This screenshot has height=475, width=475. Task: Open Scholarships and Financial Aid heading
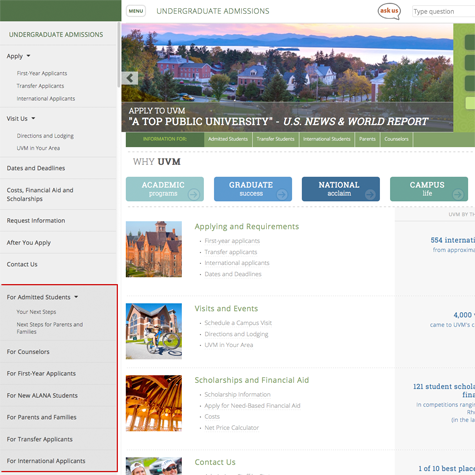click(x=252, y=380)
